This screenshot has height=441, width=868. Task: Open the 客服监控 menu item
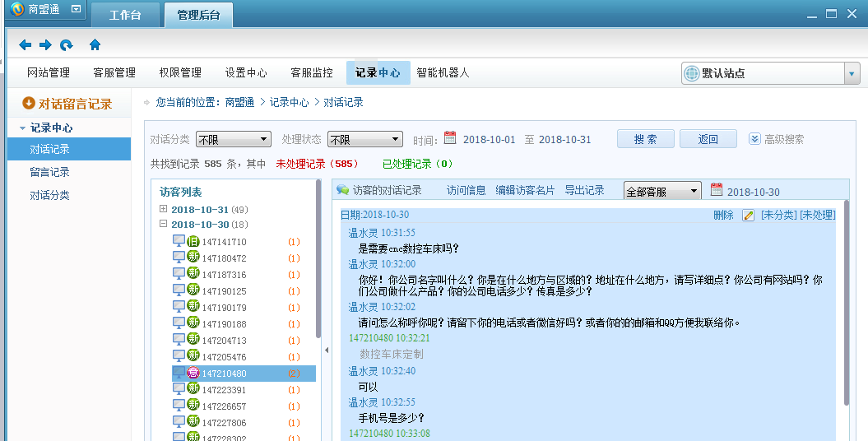click(312, 73)
